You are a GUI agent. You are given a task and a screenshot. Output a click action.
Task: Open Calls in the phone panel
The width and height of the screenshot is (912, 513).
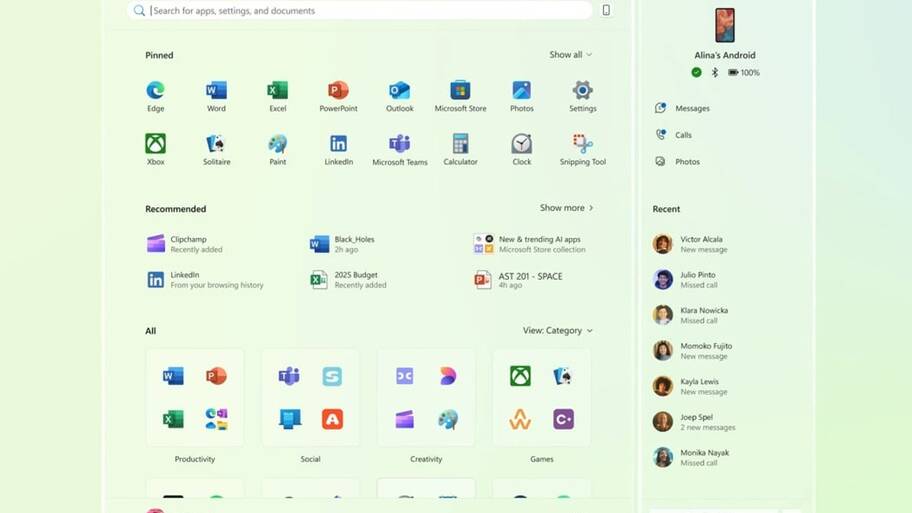674,135
